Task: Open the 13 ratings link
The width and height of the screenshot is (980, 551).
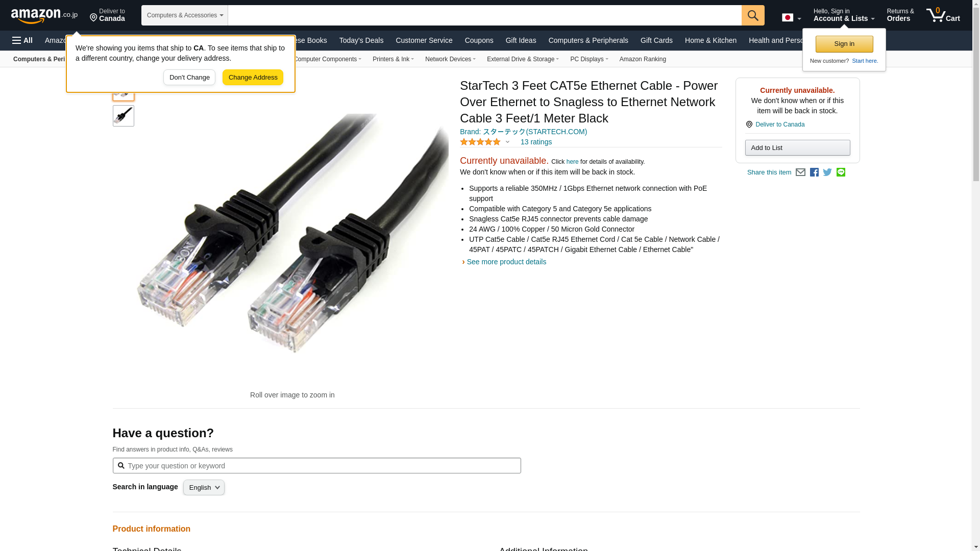Action: click(x=536, y=142)
